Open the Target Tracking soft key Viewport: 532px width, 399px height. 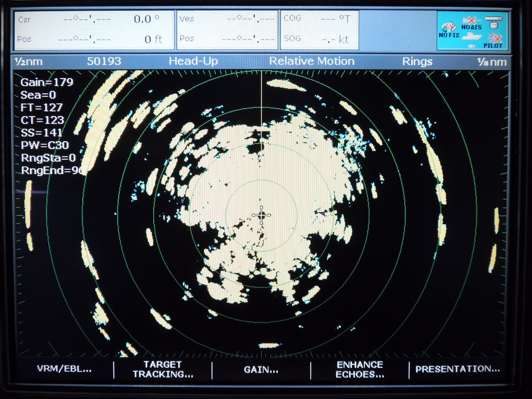[x=163, y=369]
